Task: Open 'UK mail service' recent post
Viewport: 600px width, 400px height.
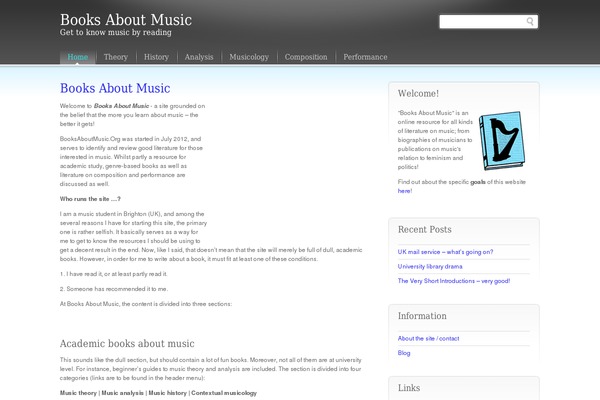Action: point(445,252)
